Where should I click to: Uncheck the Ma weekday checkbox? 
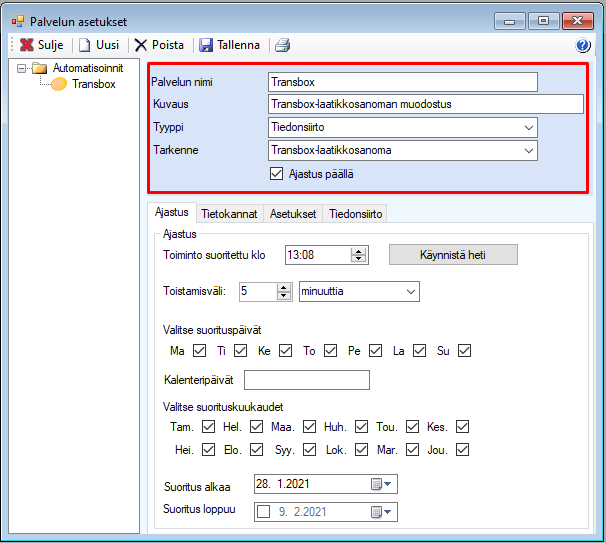199,351
